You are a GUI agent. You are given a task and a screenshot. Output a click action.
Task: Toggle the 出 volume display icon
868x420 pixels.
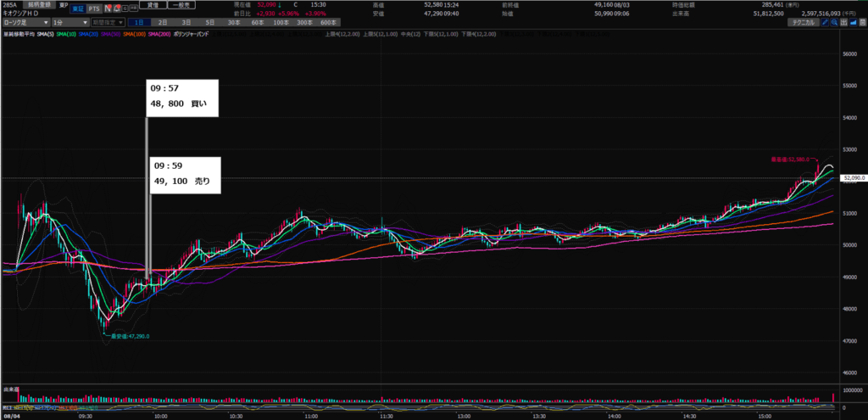point(843,22)
